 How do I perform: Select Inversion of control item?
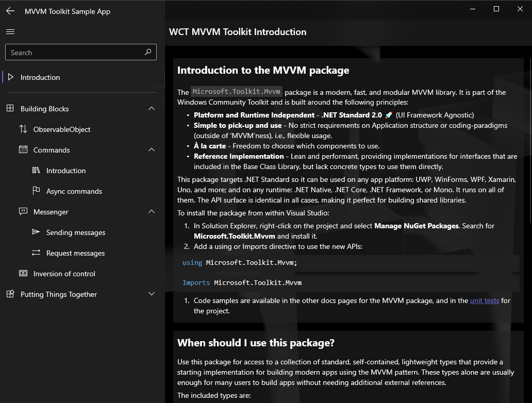[x=64, y=274]
